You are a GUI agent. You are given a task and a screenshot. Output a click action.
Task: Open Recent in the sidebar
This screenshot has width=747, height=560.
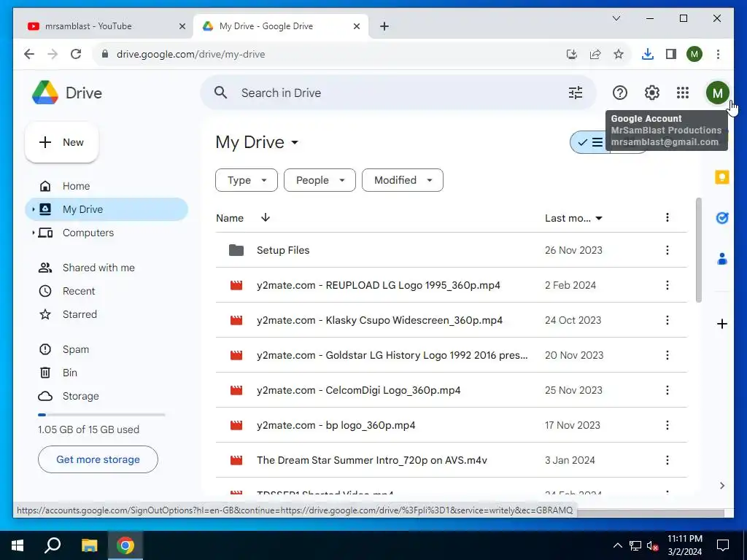107,291
